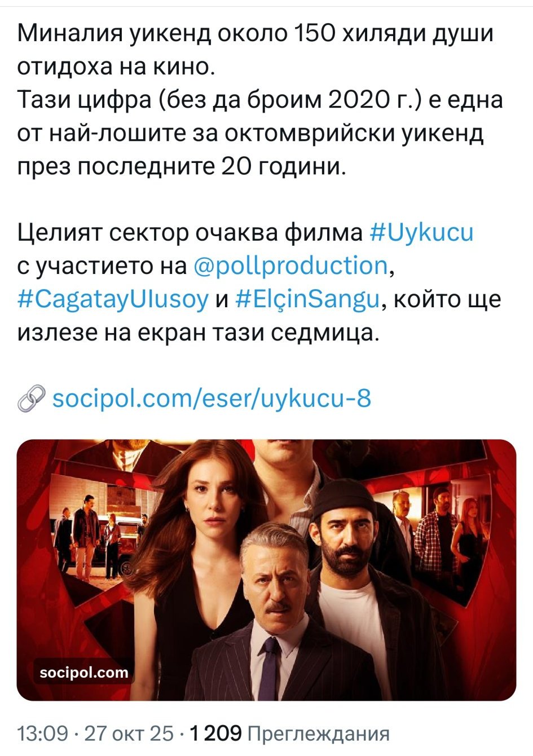
Task: Open the @pollproduction profile mention
Action: (290, 266)
